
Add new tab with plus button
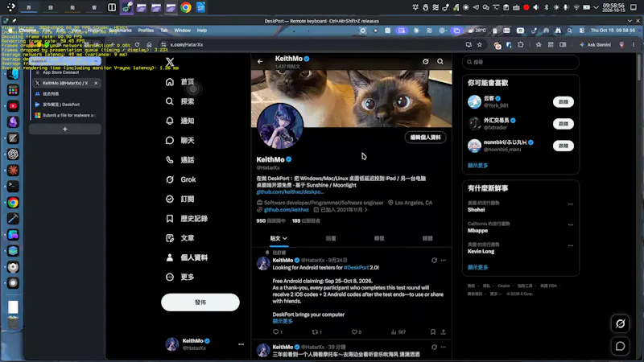pyautogui.click(x=65, y=130)
